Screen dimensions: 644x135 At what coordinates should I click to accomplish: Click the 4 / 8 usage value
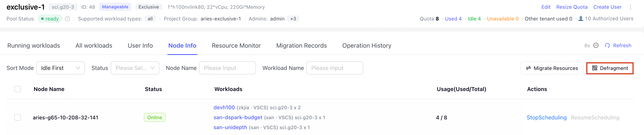(x=441, y=118)
